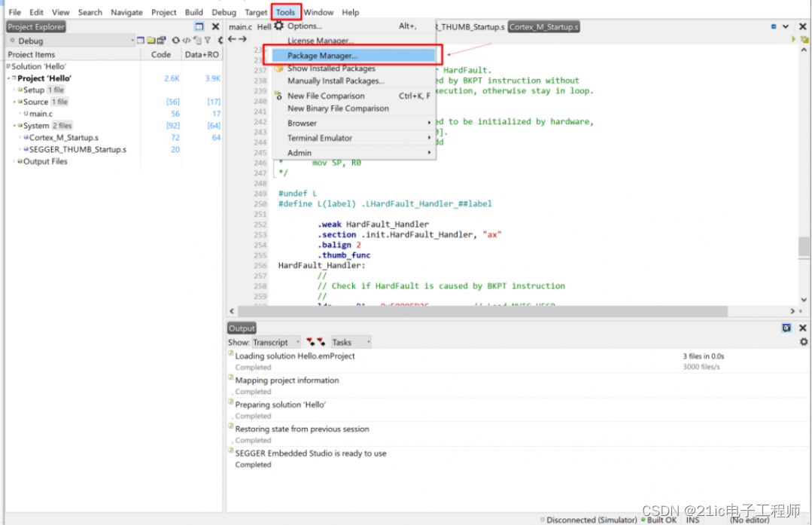The image size is (812, 525).
Task: Open the Debug configuration dropdown
Action: click(x=132, y=40)
